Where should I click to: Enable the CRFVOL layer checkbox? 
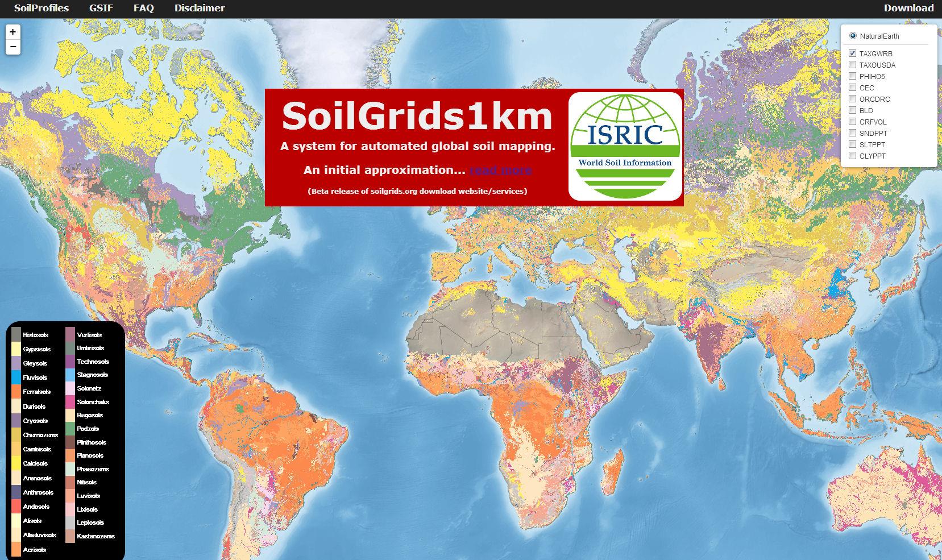tap(853, 122)
